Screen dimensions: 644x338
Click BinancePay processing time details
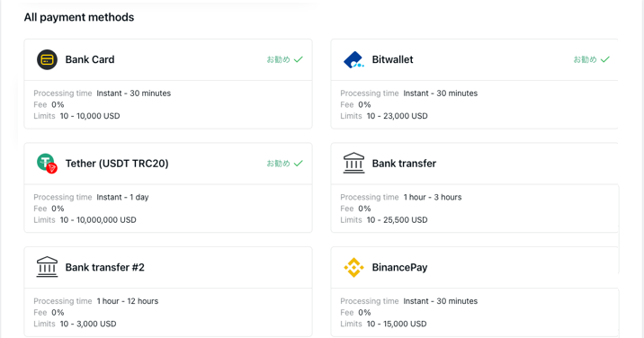(409, 301)
